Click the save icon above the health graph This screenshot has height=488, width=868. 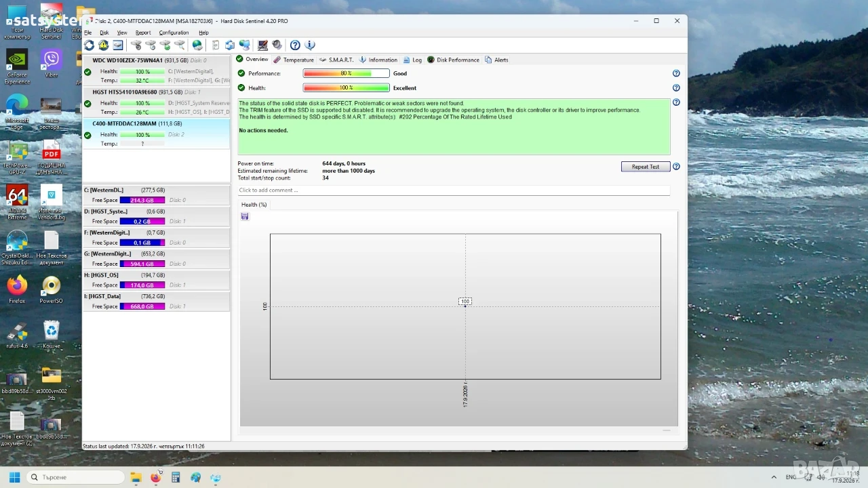[x=245, y=216]
